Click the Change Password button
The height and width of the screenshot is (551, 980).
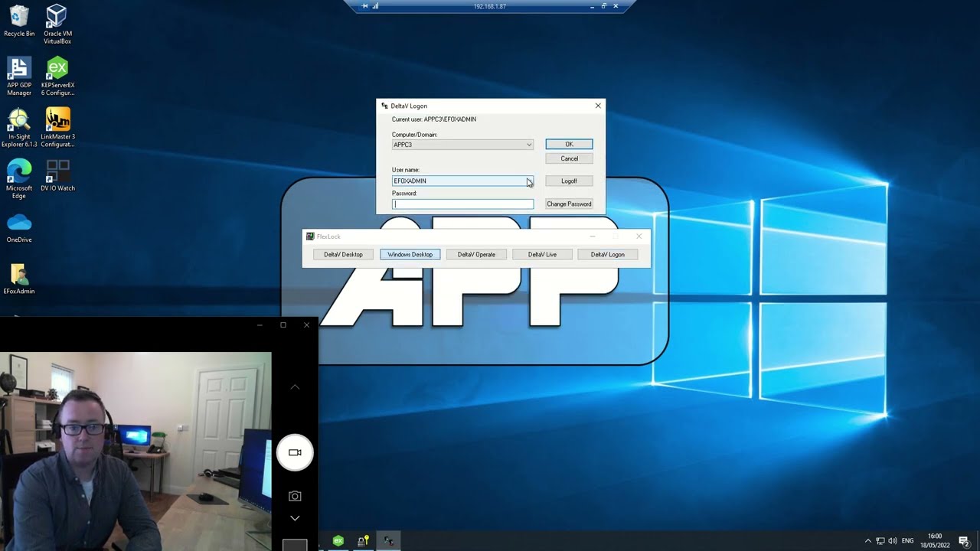569,204
